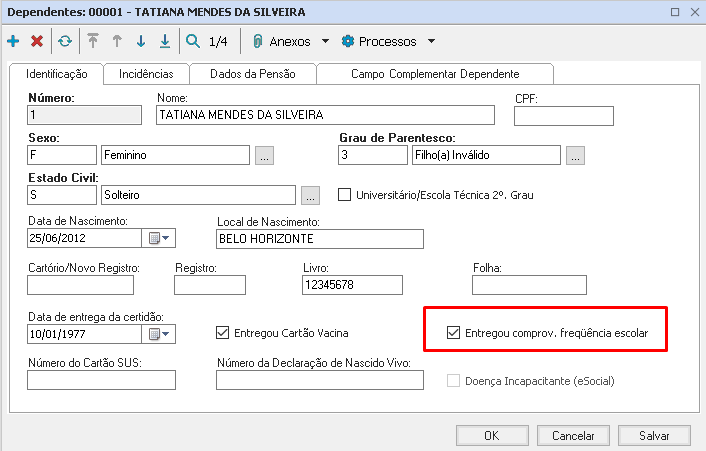Viewport: 706px width, 451px height.
Task: Open Grau de Parentesco lookup button
Action: (575, 155)
